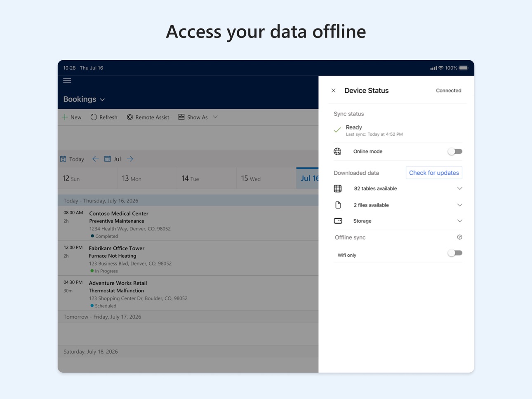This screenshot has width=532, height=399.
Task: Click the Thermostat Malfunction text
Action: (x=116, y=291)
